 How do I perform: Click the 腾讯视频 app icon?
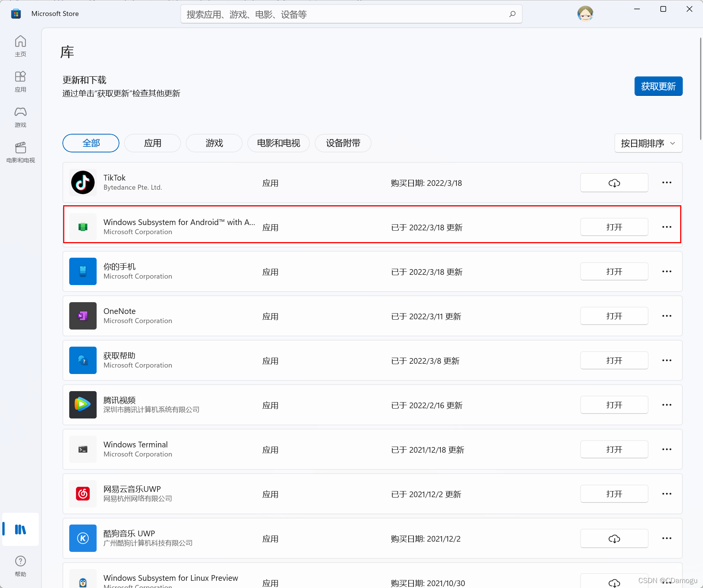(x=83, y=405)
